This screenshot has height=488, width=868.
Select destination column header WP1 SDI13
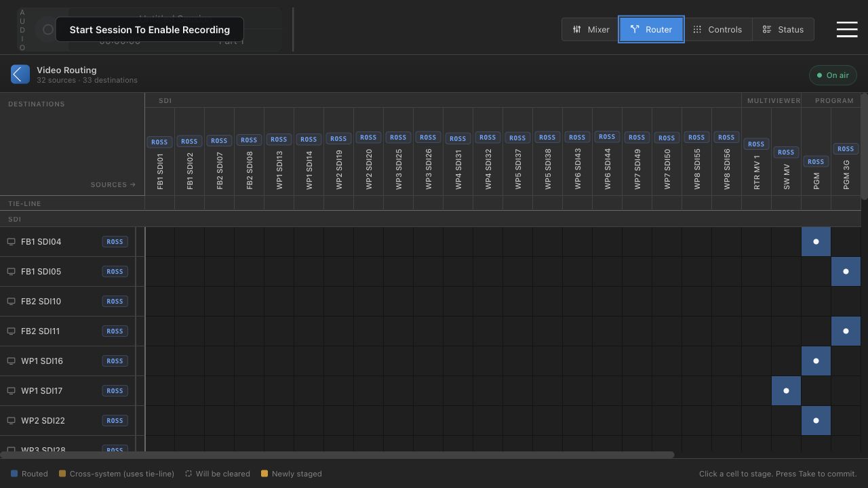pos(279,170)
